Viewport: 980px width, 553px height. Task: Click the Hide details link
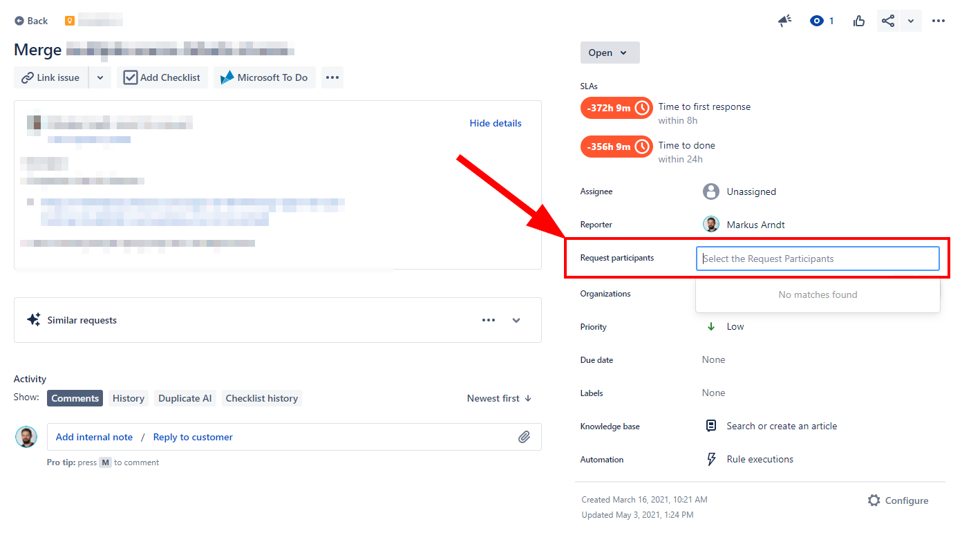495,123
